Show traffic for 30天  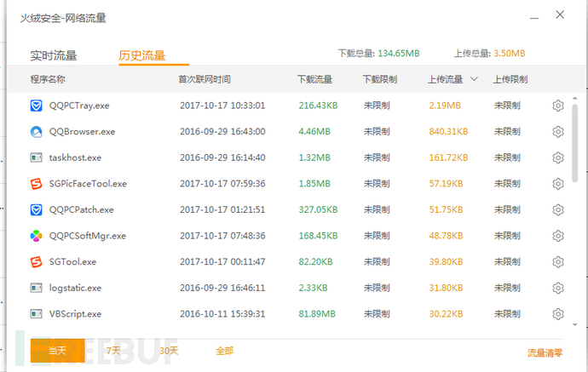tap(169, 351)
